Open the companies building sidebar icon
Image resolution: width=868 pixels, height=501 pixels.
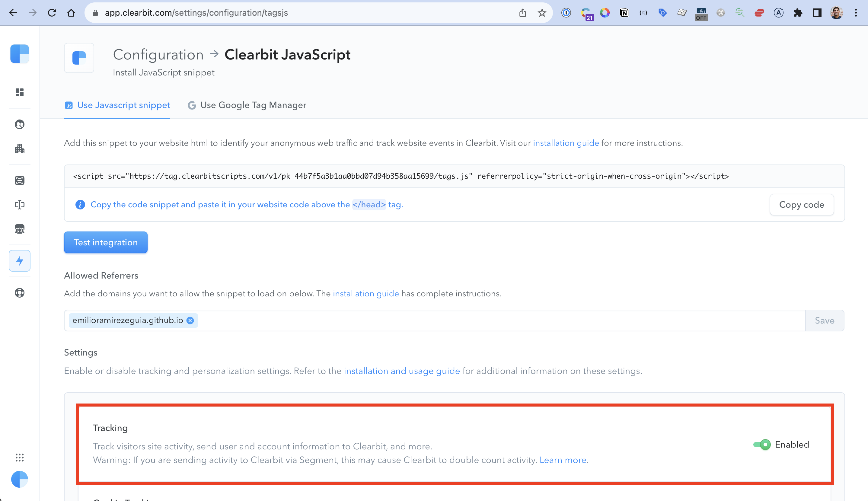pyautogui.click(x=20, y=149)
